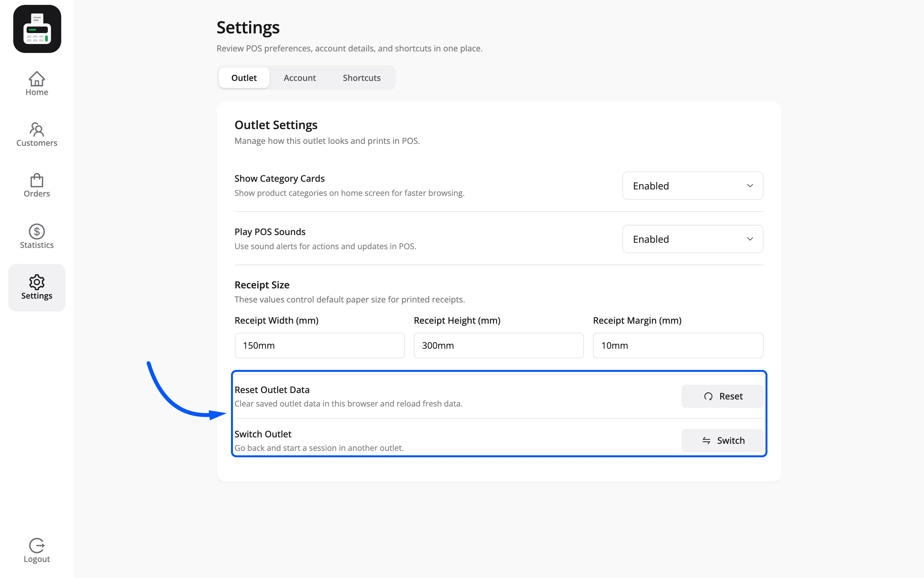This screenshot has width=924, height=578.
Task: Click the Receipt Size section title
Action: (262, 285)
